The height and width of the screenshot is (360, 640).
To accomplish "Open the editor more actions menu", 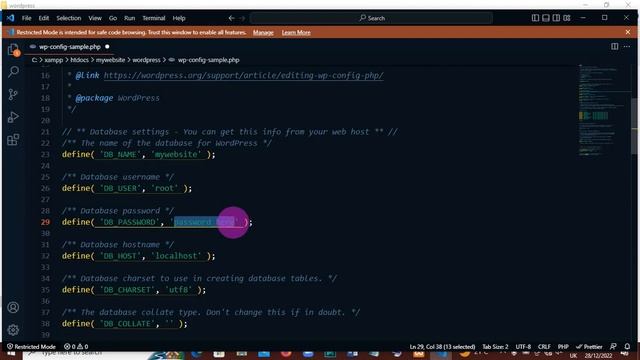I will click(x=627, y=47).
